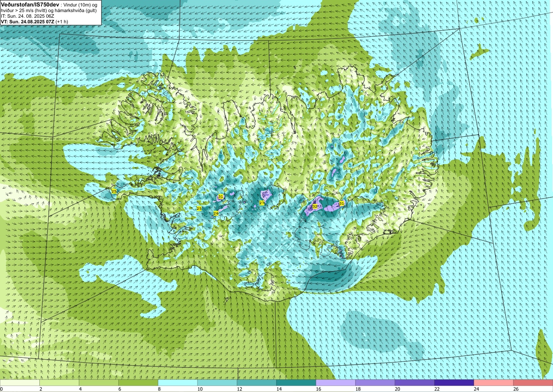Viewport: 553px width, 392px height.
Task: Choose the aqua 10–12 legend swatch
Action: pyautogui.click(x=217, y=383)
